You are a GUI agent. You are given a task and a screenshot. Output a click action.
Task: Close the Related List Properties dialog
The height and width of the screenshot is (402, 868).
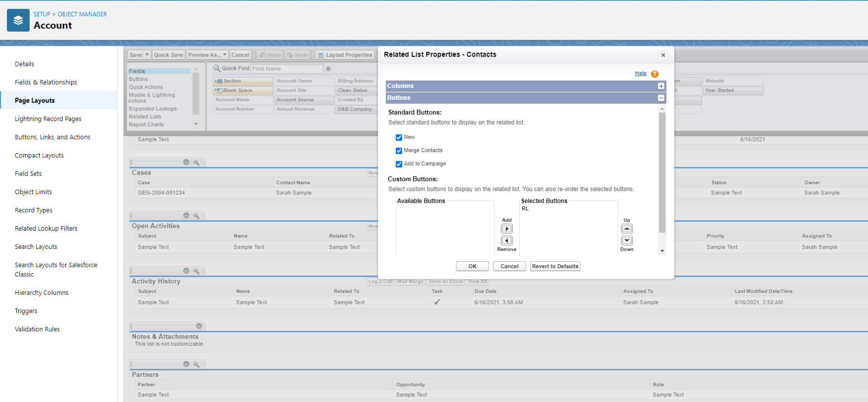663,55
